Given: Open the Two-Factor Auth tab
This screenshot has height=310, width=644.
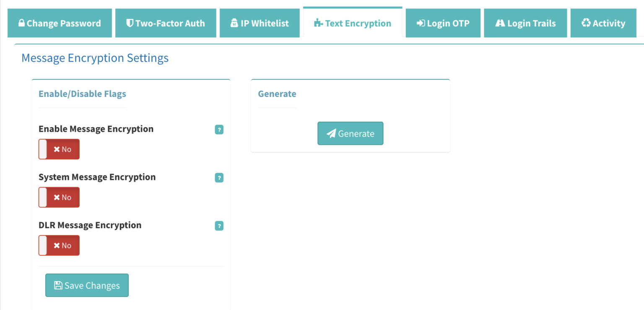Looking at the screenshot, I should tap(165, 23).
